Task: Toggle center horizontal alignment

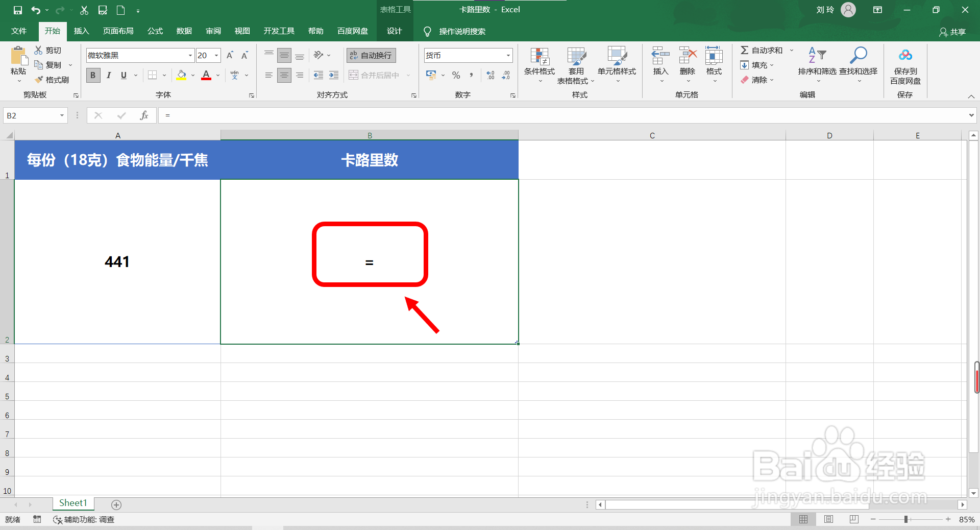Action: point(284,75)
